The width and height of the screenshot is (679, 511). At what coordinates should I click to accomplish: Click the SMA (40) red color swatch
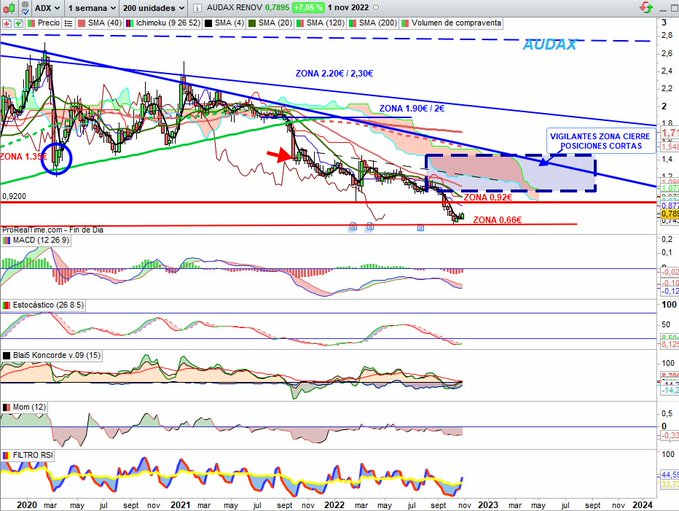[81, 23]
